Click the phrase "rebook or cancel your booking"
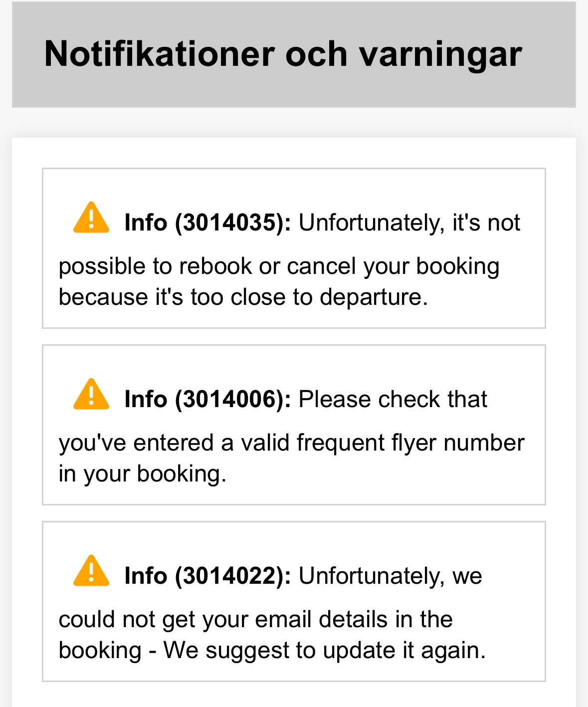 click(339, 266)
